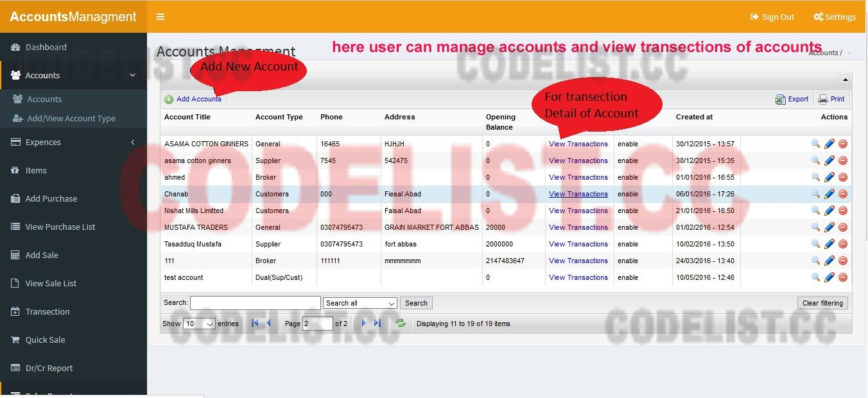
Task: View Transactions for Tasadduq Mustafa
Action: tap(578, 244)
